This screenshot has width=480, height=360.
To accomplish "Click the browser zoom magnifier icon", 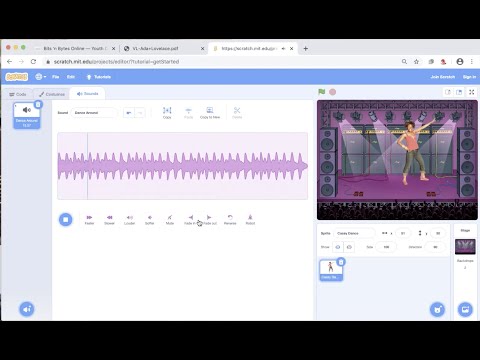I will (404, 62).
